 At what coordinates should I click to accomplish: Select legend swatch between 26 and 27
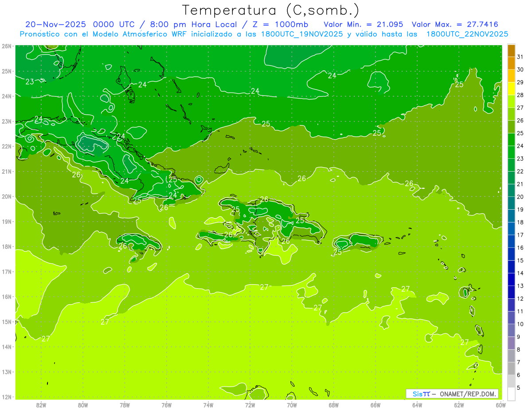point(511,114)
